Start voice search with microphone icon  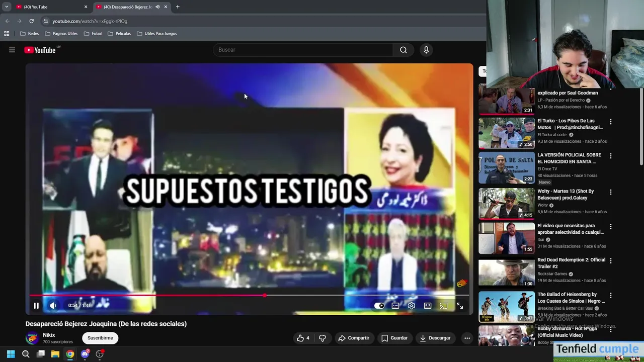(426, 50)
